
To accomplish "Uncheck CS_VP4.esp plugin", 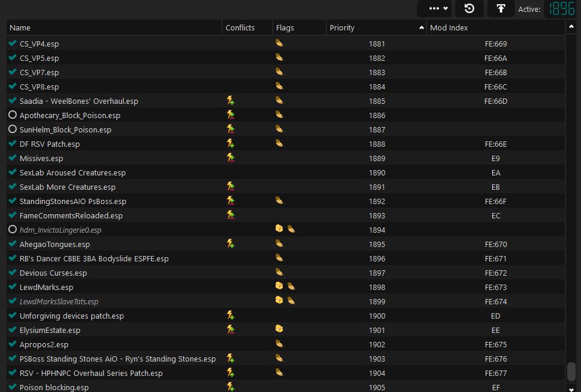I will pos(12,44).
